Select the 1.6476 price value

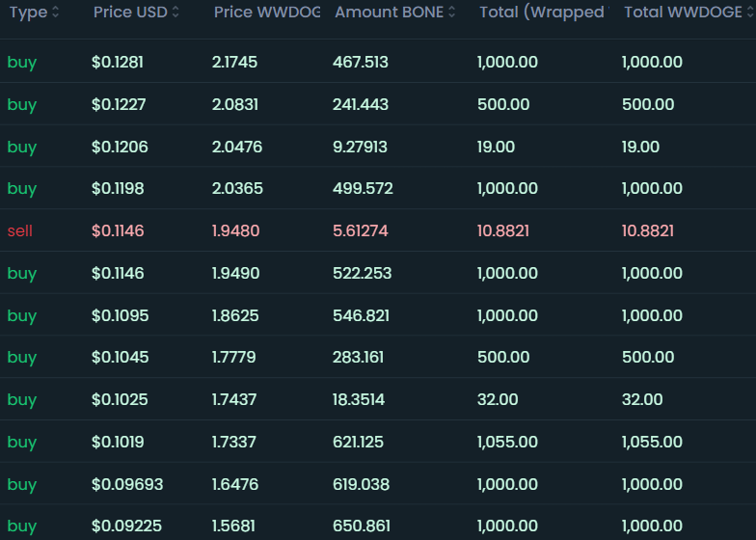[235, 484]
